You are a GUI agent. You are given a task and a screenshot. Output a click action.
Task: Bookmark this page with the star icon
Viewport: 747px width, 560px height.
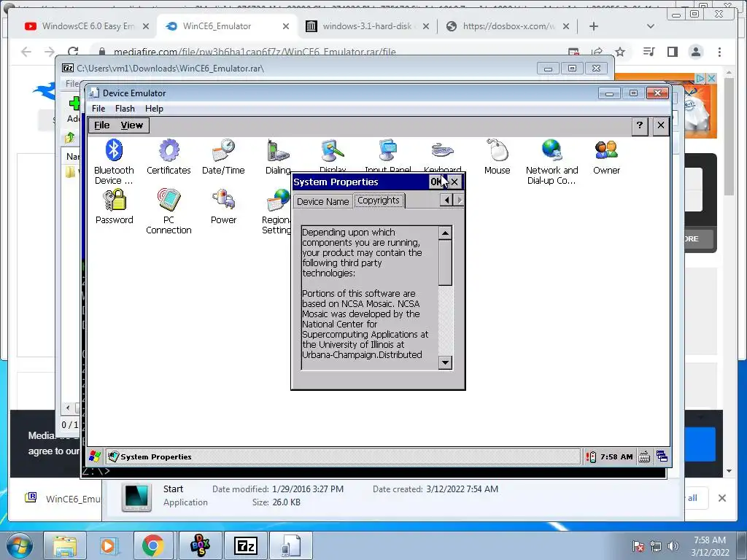(x=620, y=52)
